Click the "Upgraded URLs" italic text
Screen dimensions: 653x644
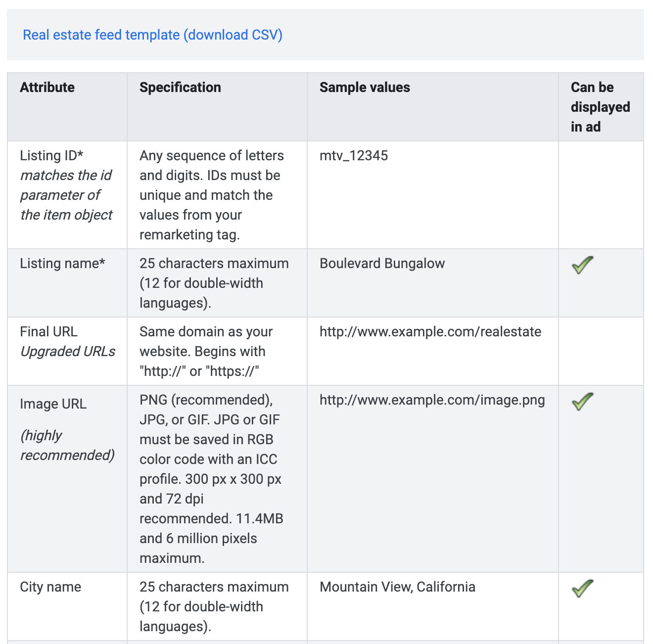coord(68,352)
